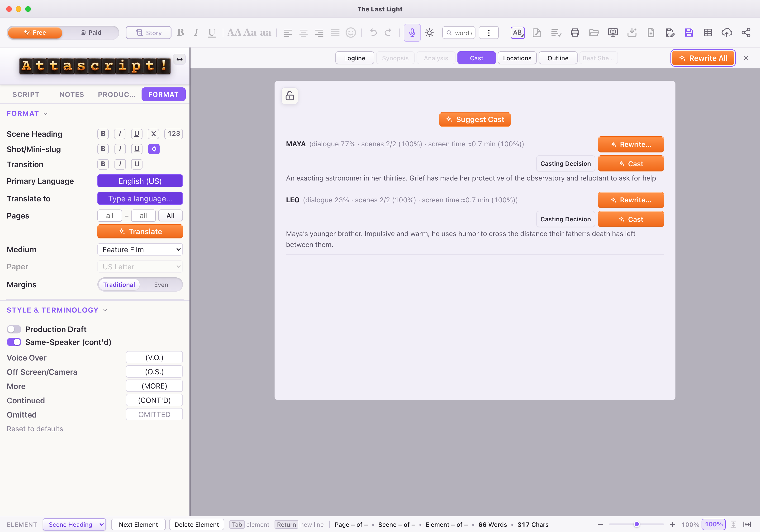Click the emoji smiley icon
Image resolution: width=760 pixels, height=532 pixels.
click(351, 33)
